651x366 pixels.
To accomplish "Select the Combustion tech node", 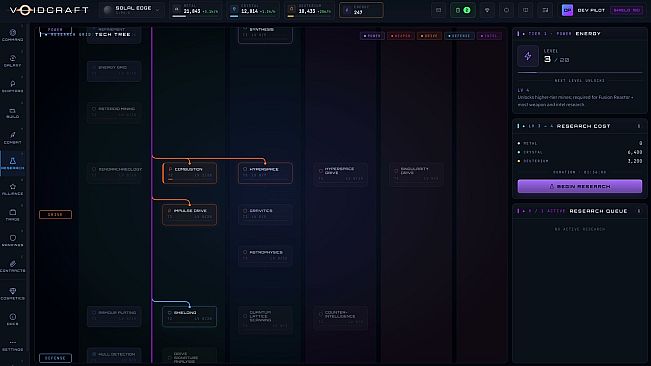I will (x=189, y=173).
